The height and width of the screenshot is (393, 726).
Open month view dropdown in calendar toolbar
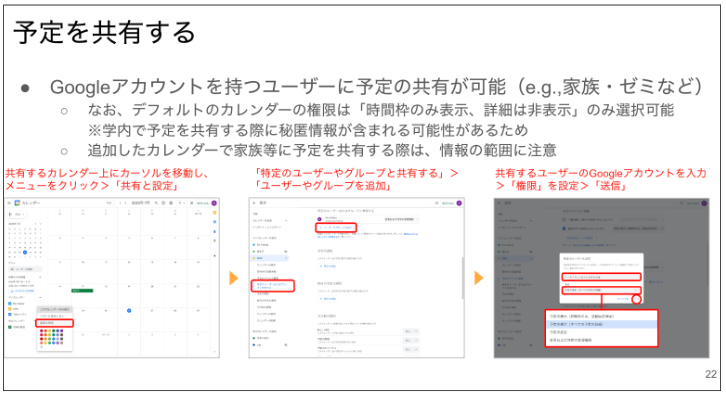(x=182, y=203)
